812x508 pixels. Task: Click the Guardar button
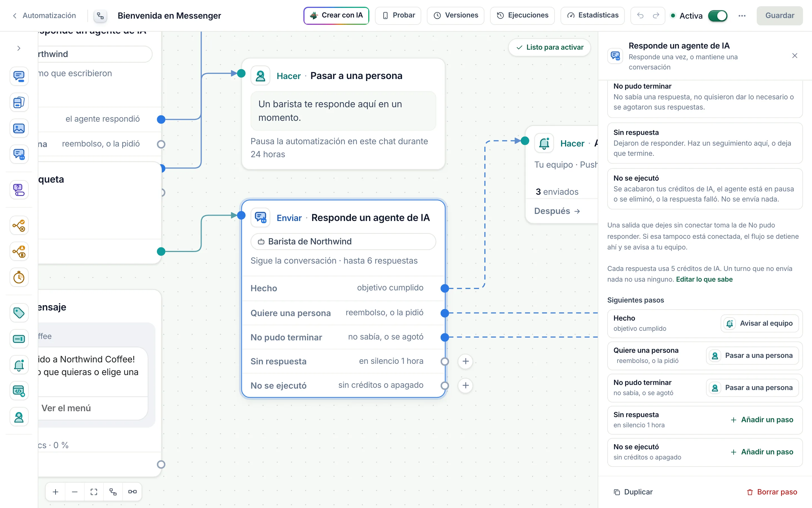pyautogui.click(x=780, y=16)
